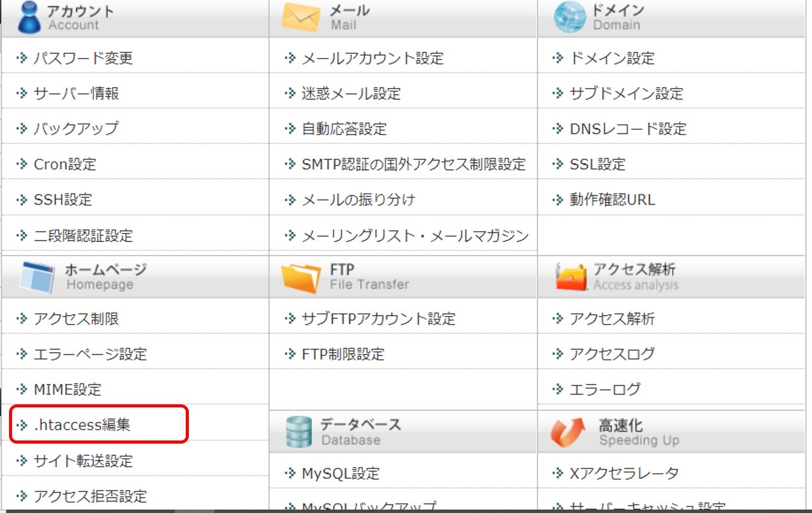Click the Mail envelope icon

click(300, 18)
